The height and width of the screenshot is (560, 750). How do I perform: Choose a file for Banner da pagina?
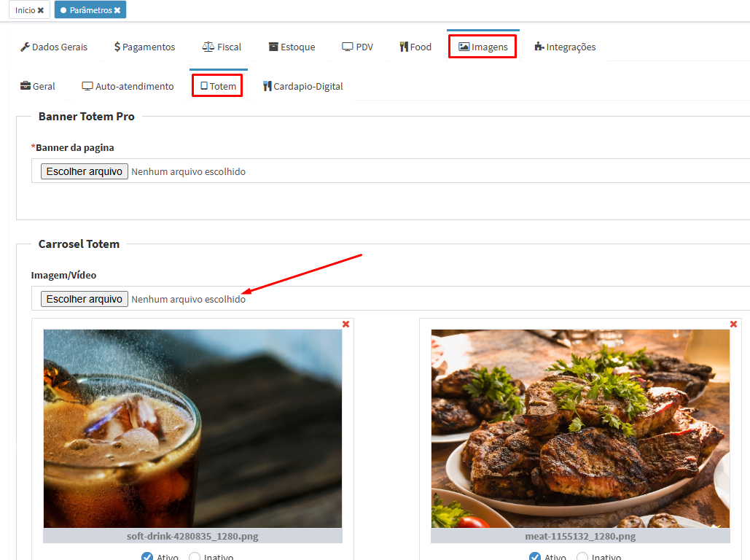[85, 171]
